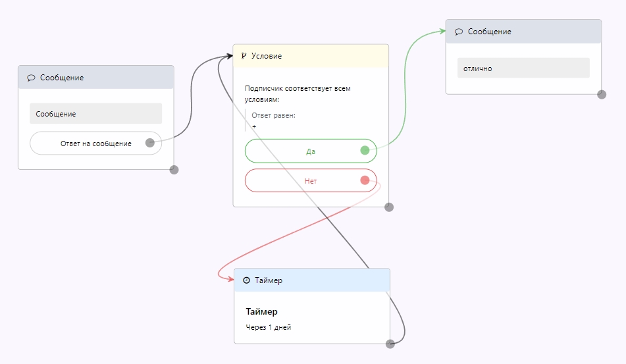
Task: Click the gray output dot of the Таймер node
Action: coord(390,344)
